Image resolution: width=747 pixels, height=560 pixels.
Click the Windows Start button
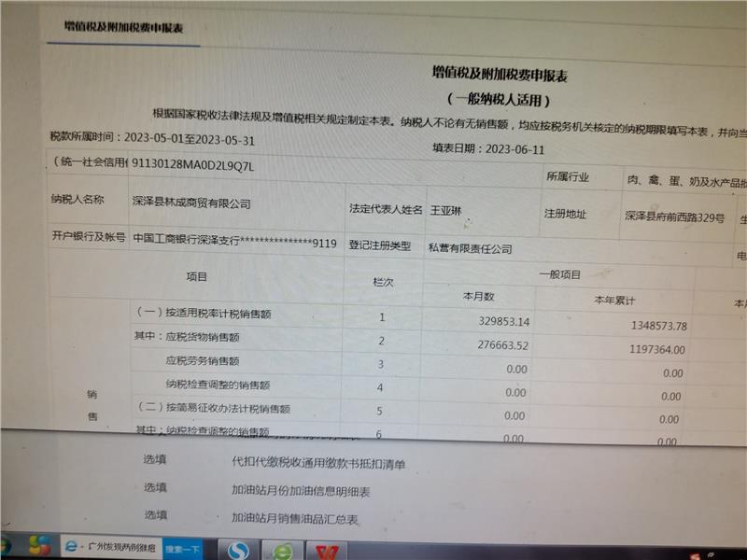point(6,548)
